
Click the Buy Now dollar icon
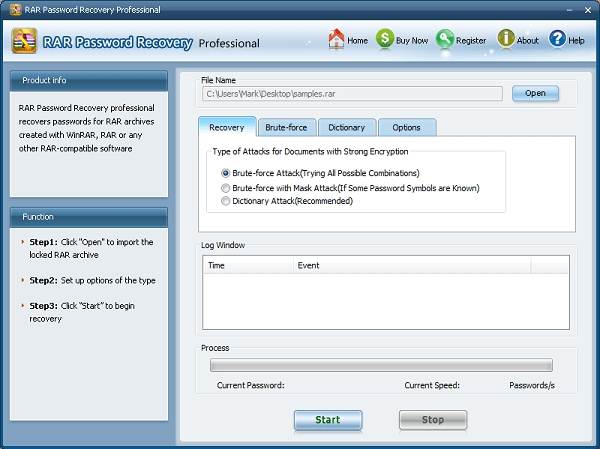point(385,39)
